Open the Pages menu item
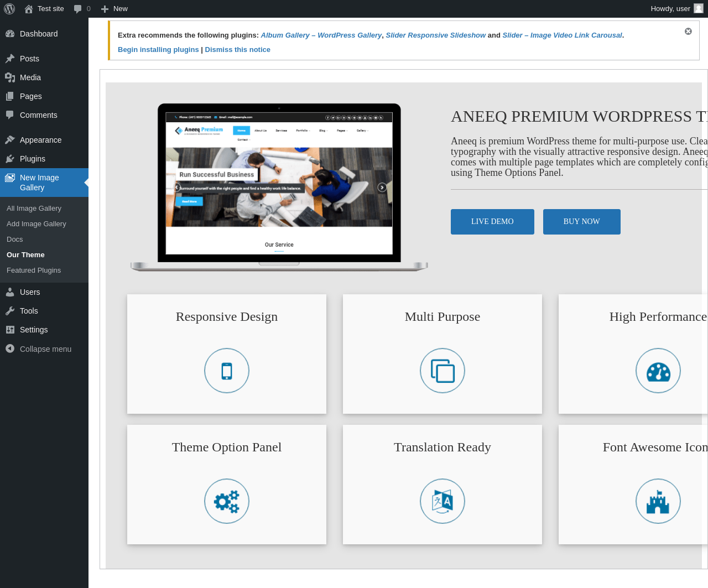 pos(44,96)
